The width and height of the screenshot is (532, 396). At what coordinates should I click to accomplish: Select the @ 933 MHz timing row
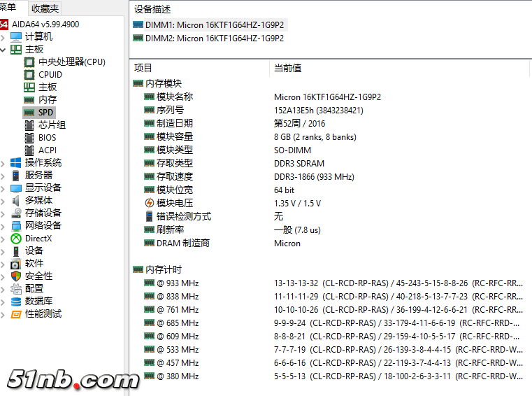[x=178, y=283]
